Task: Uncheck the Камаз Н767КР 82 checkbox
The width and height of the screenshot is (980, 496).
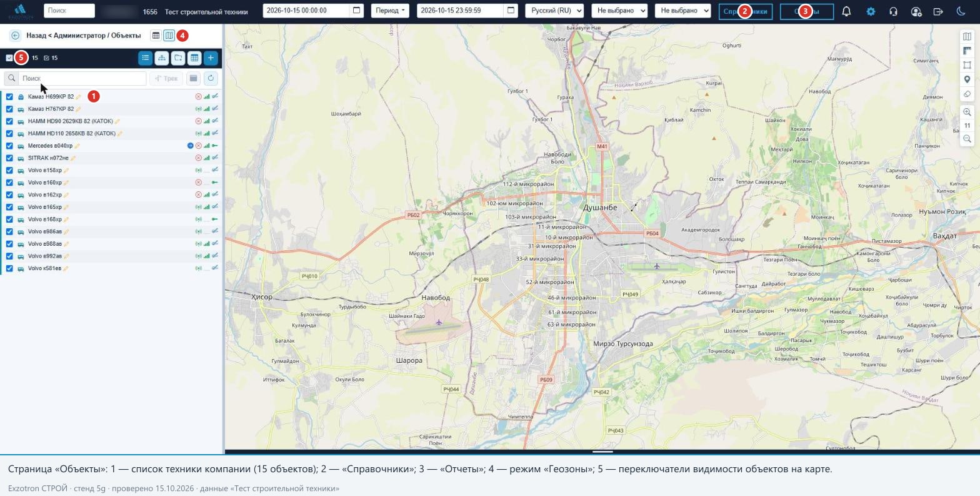Action: point(9,109)
